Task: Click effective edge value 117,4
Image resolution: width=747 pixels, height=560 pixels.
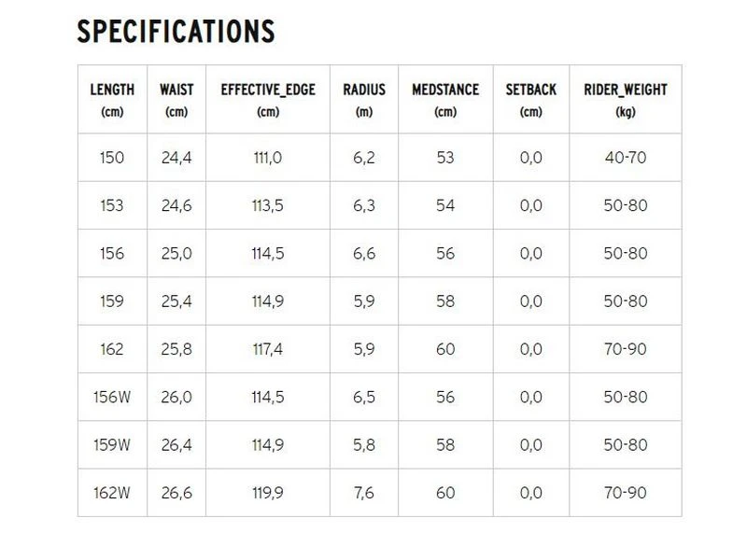Action: (x=268, y=349)
